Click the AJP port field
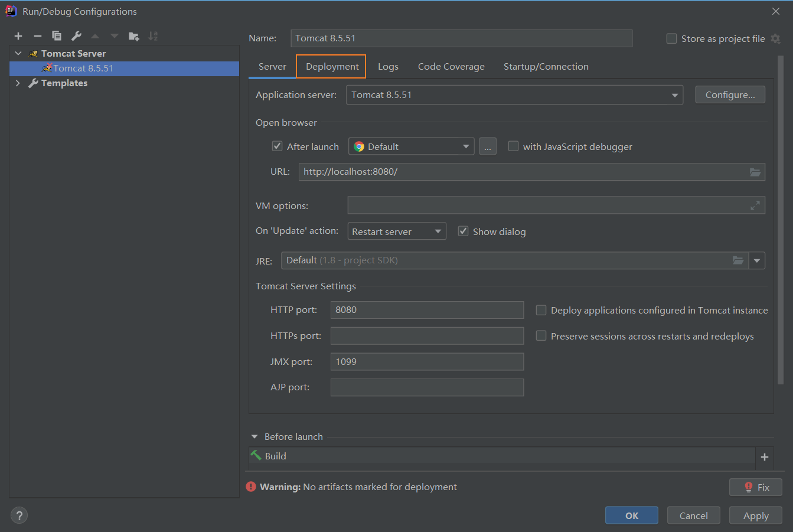The height and width of the screenshot is (532, 793). pyautogui.click(x=427, y=387)
